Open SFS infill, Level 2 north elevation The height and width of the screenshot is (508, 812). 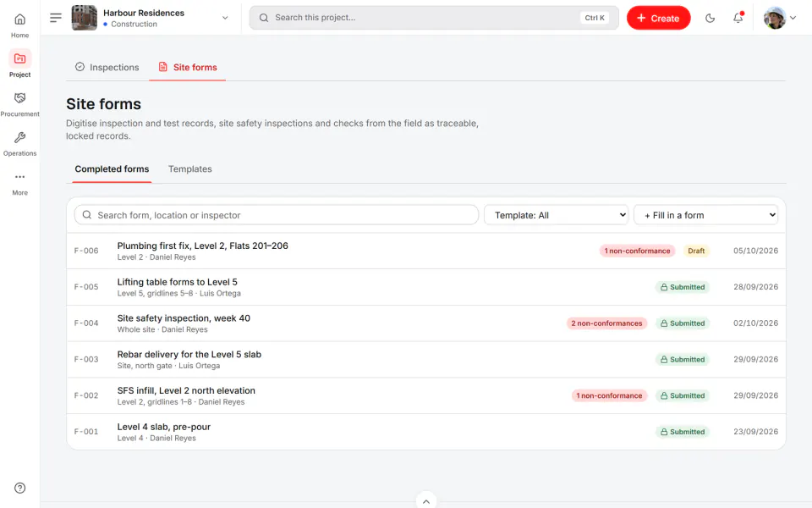point(186,391)
